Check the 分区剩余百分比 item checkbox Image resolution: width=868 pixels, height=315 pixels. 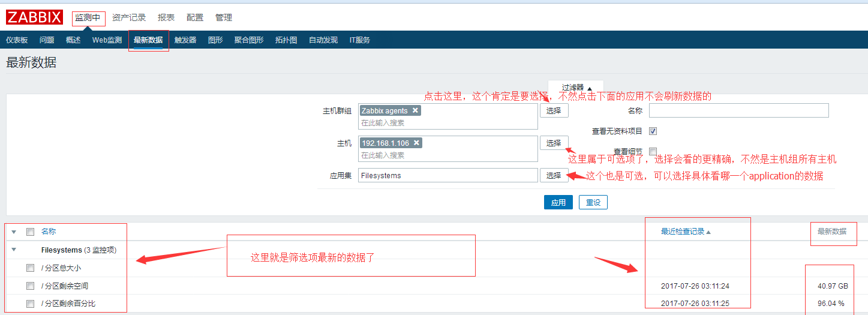(30, 304)
